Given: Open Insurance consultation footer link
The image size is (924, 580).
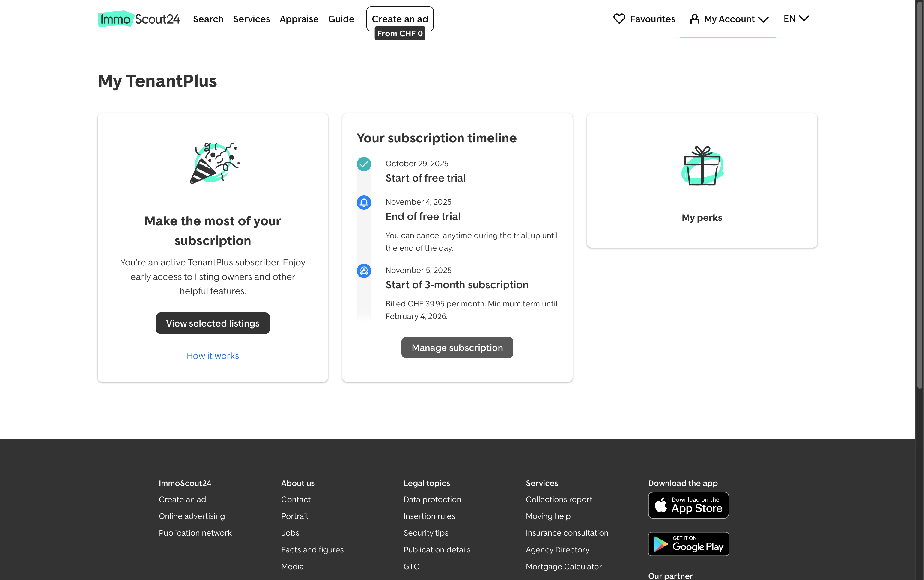Looking at the screenshot, I should (567, 533).
